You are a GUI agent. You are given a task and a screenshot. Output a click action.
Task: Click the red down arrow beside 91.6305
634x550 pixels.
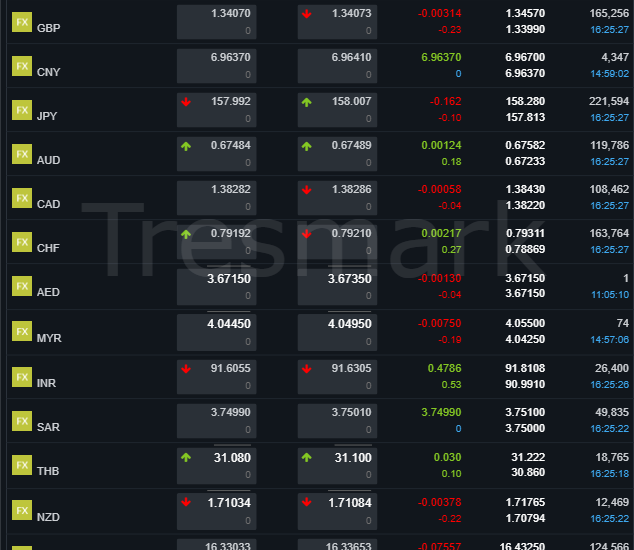[306, 369]
